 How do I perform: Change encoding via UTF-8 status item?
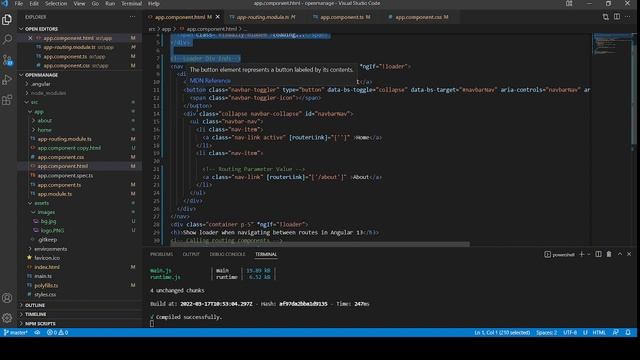(570, 333)
